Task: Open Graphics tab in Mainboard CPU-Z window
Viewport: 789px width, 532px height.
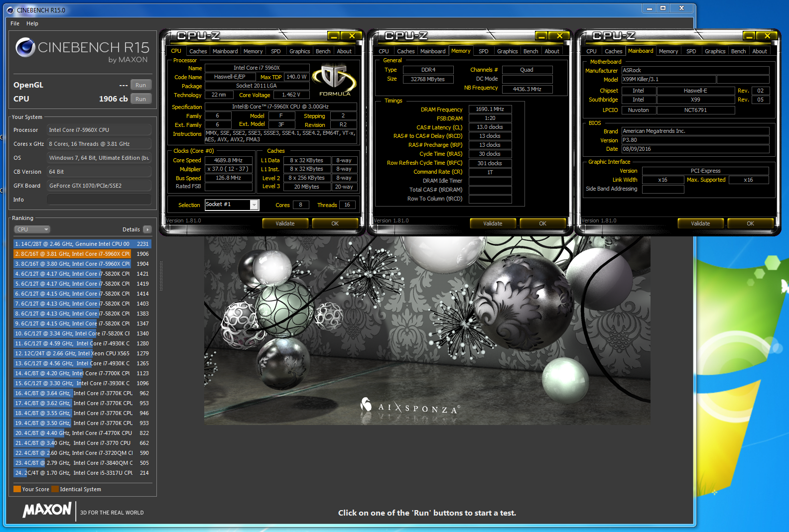Action: [715, 51]
